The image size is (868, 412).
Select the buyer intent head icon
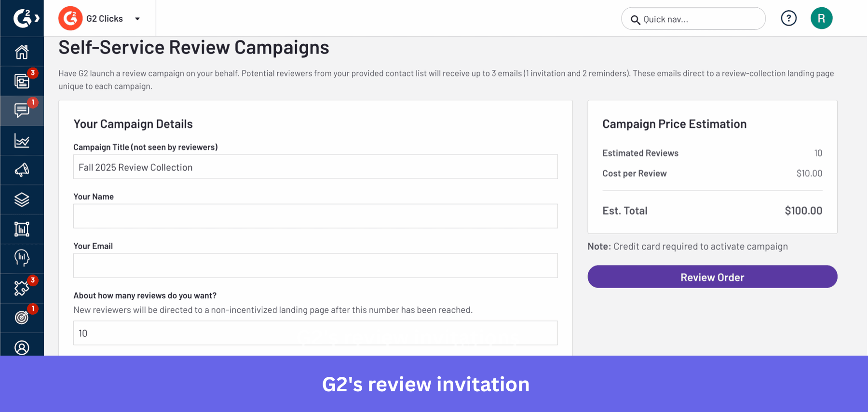[x=22, y=258]
